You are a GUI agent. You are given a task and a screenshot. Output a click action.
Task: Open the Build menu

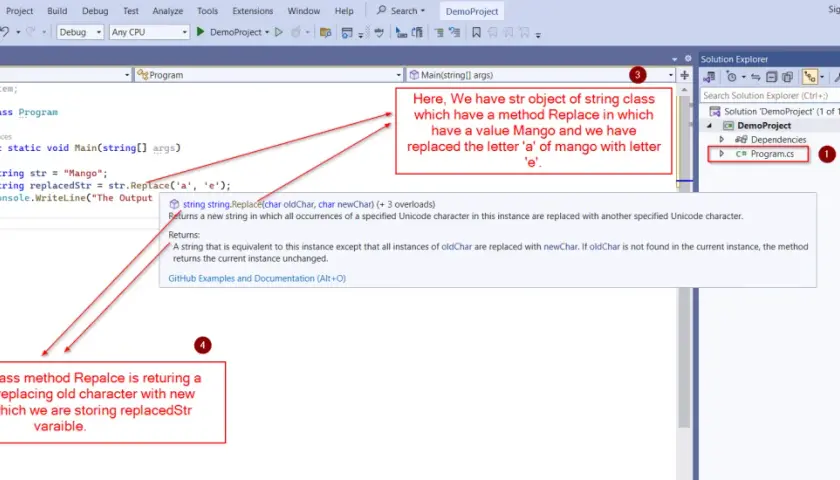point(57,11)
